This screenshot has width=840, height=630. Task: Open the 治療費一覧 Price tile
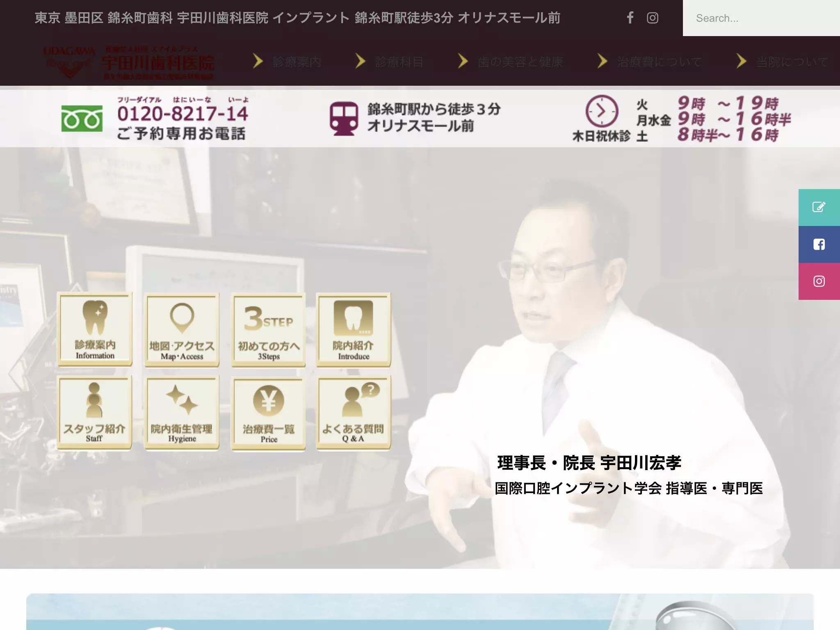[x=269, y=414]
